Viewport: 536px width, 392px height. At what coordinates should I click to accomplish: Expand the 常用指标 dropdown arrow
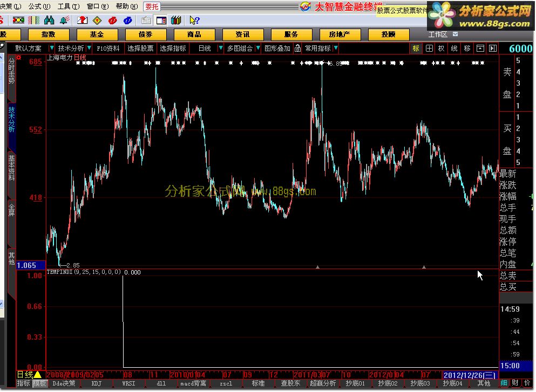pyautogui.click(x=336, y=48)
